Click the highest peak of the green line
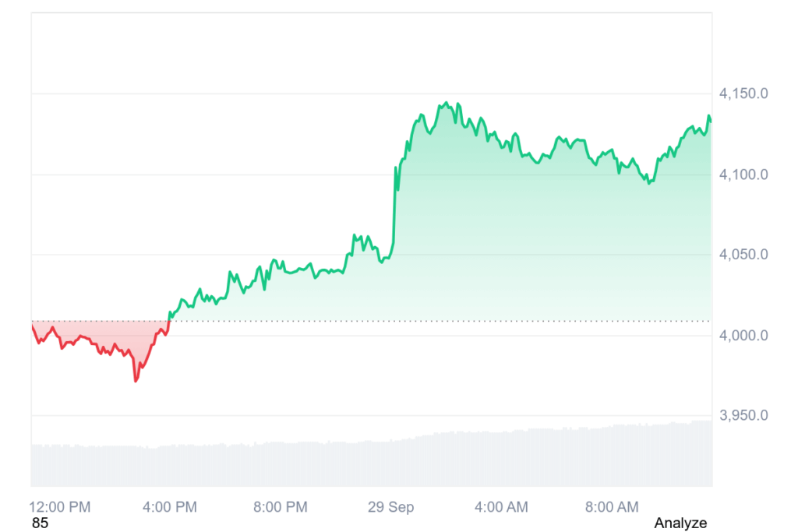 click(446, 102)
